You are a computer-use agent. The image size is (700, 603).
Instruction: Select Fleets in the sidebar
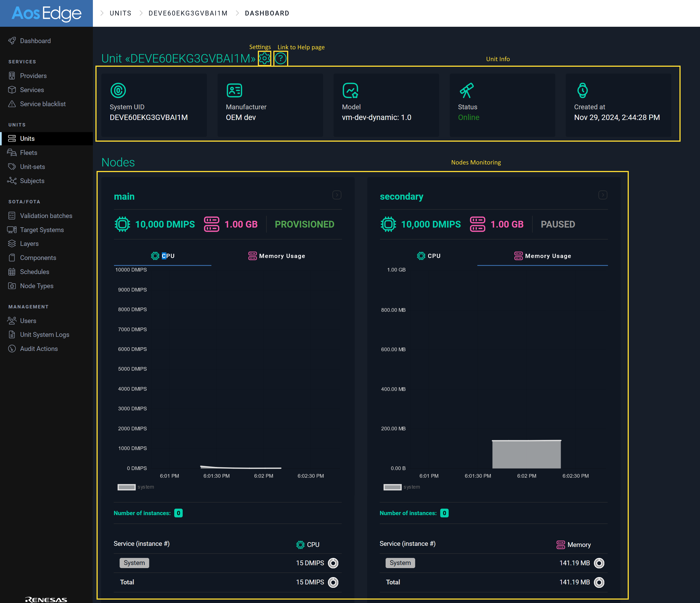pos(28,152)
